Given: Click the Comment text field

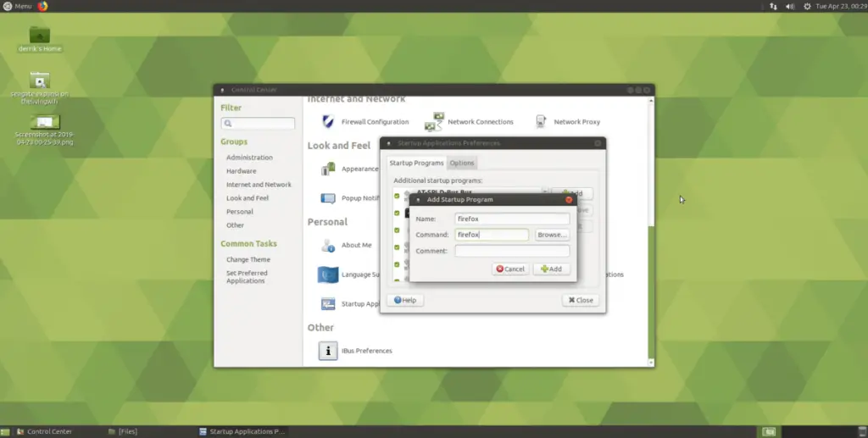Looking at the screenshot, I should coord(512,251).
